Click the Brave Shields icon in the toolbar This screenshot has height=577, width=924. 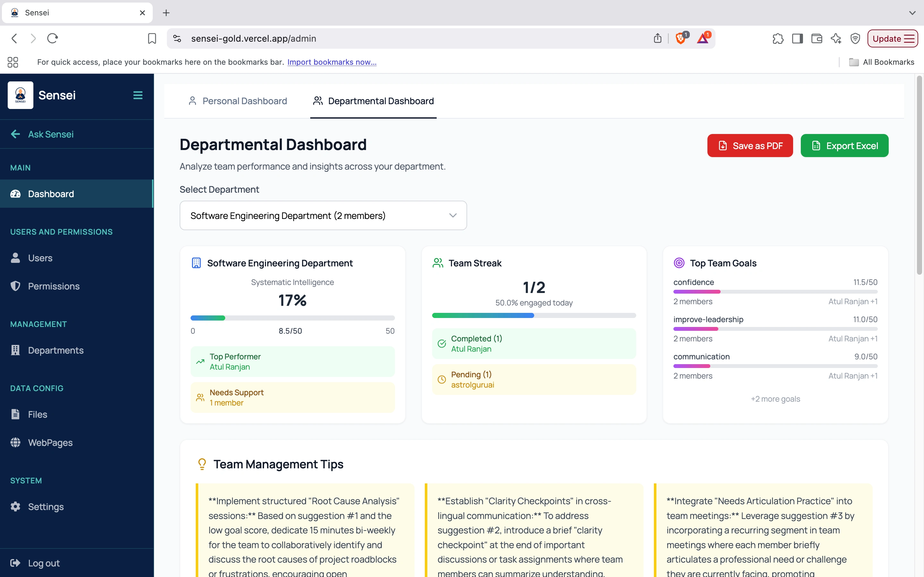pos(681,38)
